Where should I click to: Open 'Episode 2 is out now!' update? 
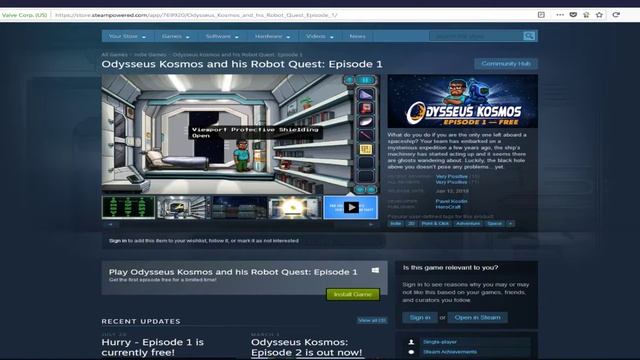point(307,347)
